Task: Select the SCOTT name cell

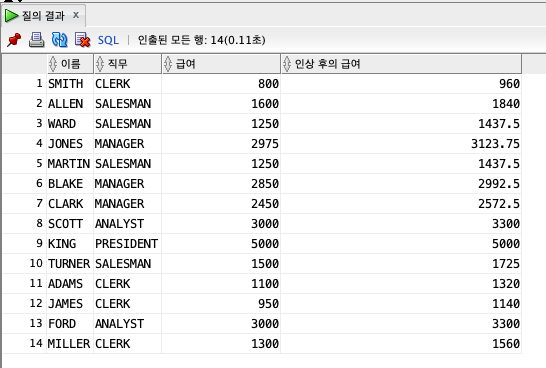Action: coord(70,224)
